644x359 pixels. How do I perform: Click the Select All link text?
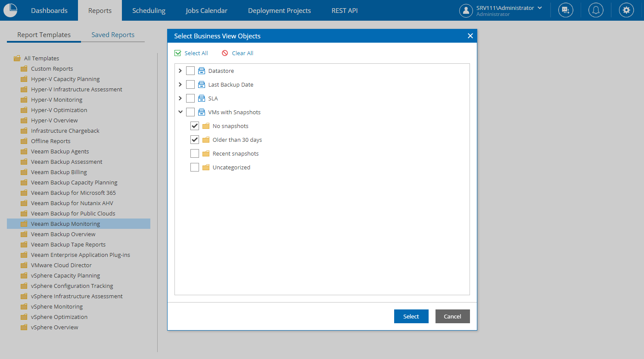pos(196,53)
